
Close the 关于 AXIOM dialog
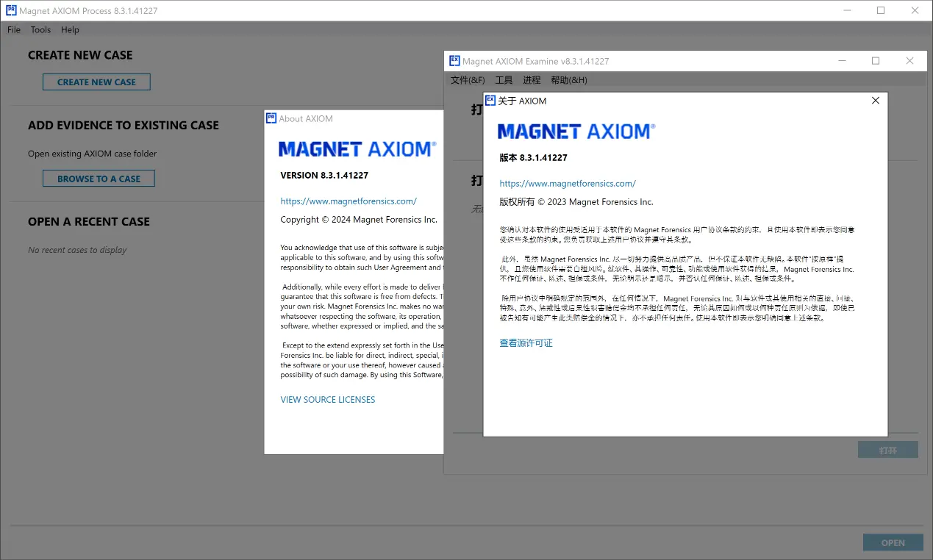pyautogui.click(x=876, y=101)
